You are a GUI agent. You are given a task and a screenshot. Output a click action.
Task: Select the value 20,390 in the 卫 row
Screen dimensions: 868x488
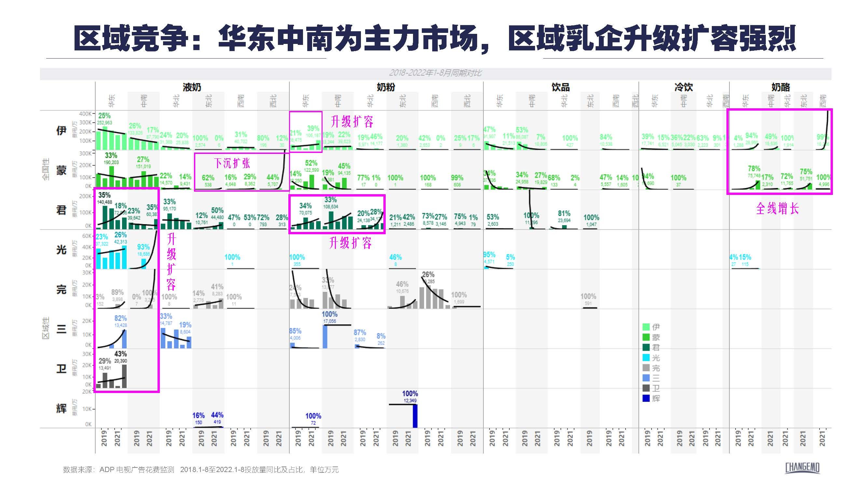point(121,361)
